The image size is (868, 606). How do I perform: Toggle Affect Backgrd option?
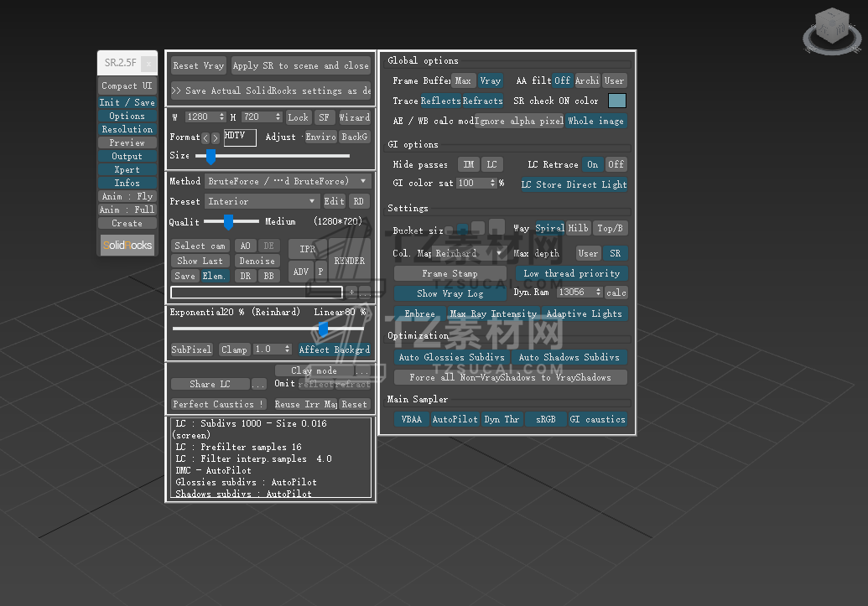pyautogui.click(x=334, y=350)
